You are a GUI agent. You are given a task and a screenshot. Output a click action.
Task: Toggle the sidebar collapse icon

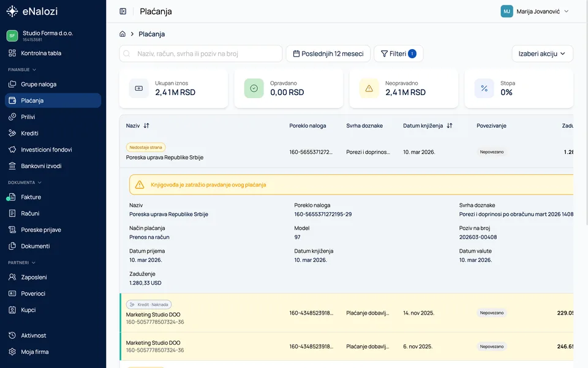pyautogui.click(x=123, y=11)
